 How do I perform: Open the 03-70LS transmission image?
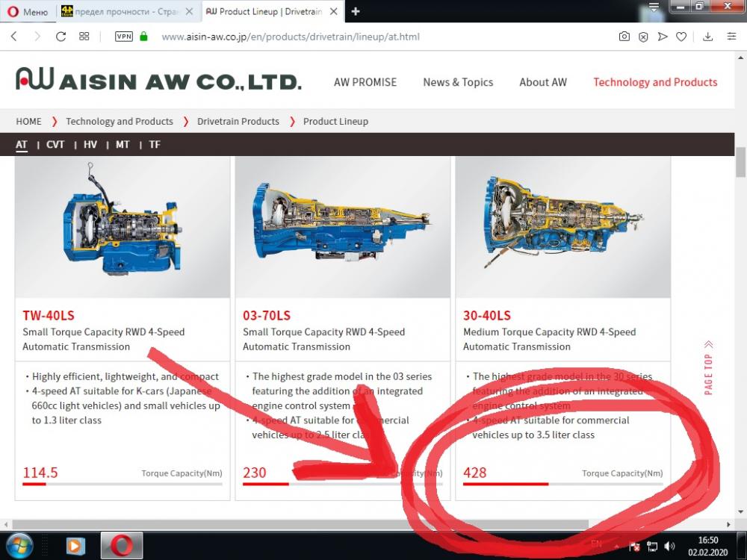tap(343, 227)
